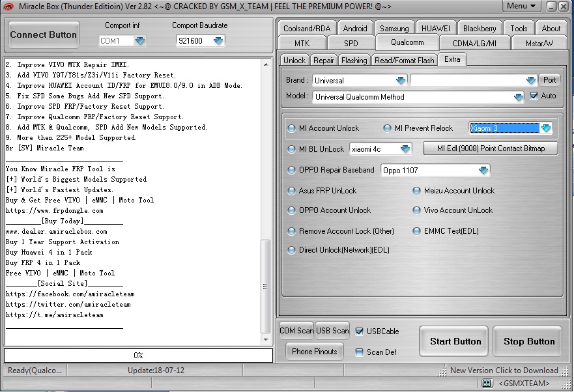Click the USB Scan button
The width and height of the screenshot is (574, 392).
coord(332,331)
